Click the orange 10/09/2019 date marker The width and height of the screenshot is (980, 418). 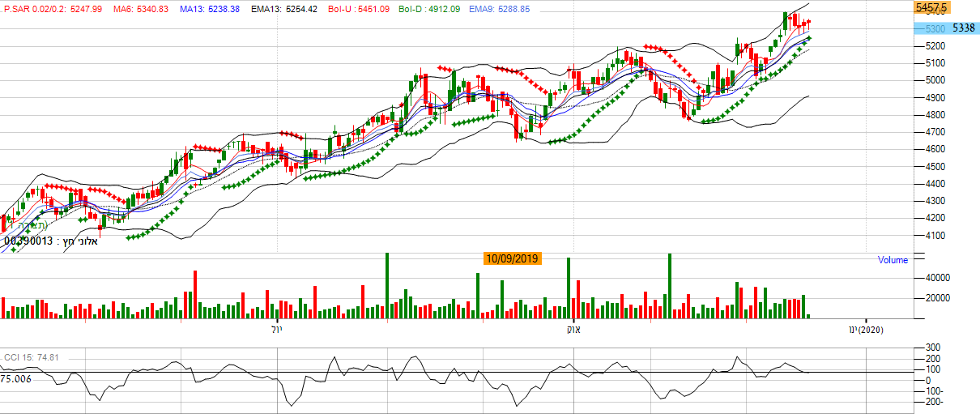[x=513, y=259]
